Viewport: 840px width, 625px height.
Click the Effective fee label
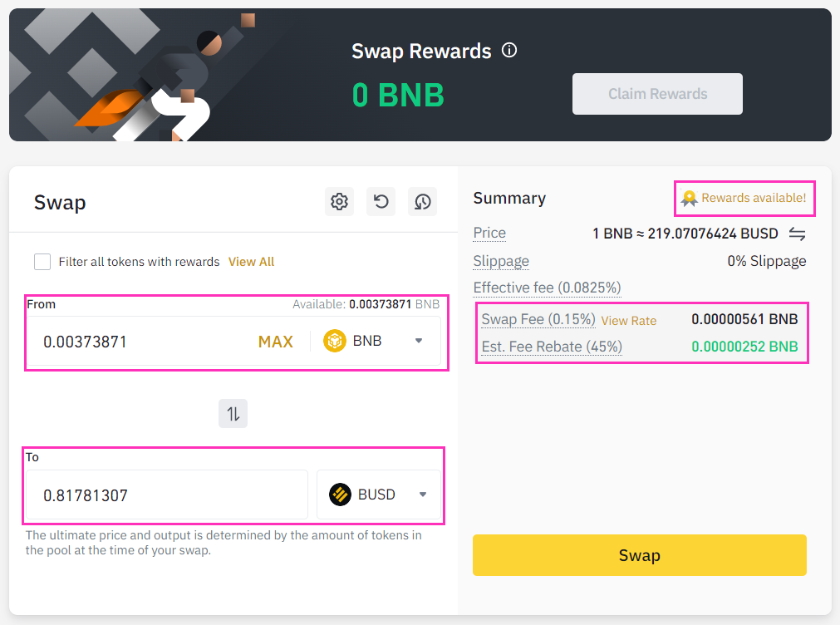pyautogui.click(x=547, y=288)
